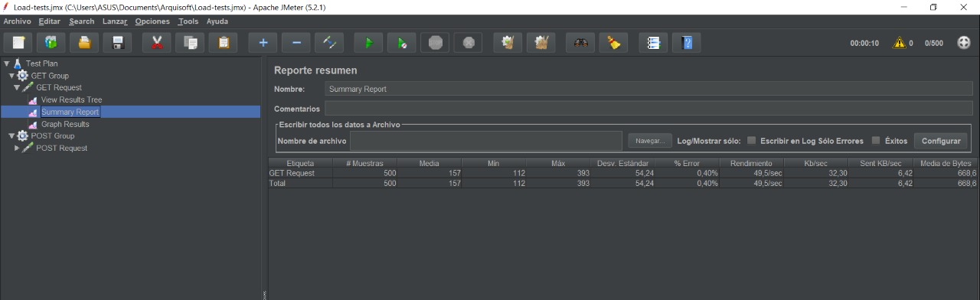Image resolution: width=980 pixels, height=300 pixels.
Task: Open the Search menu
Action: point(82,21)
